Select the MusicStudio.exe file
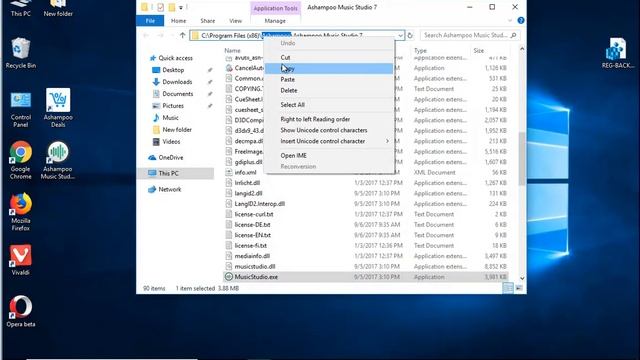The width and height of the screenshot is (640, 360). tap(256, 277)
